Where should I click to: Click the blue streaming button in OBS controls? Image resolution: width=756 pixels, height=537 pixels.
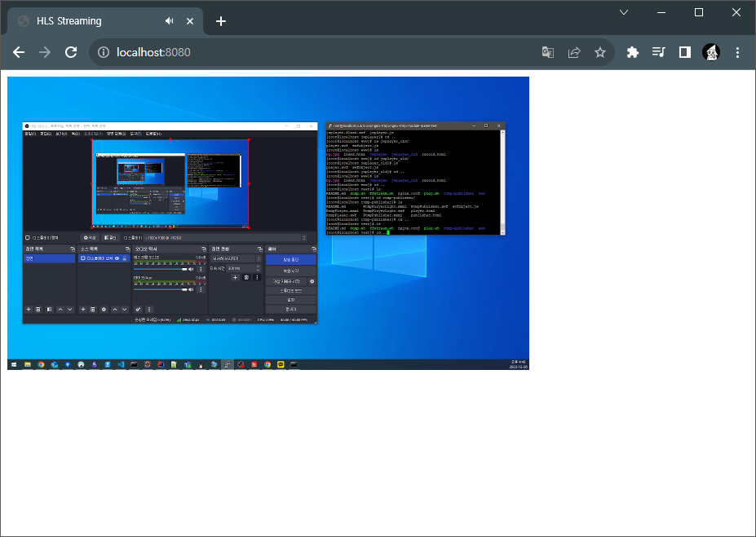(291, 259)
